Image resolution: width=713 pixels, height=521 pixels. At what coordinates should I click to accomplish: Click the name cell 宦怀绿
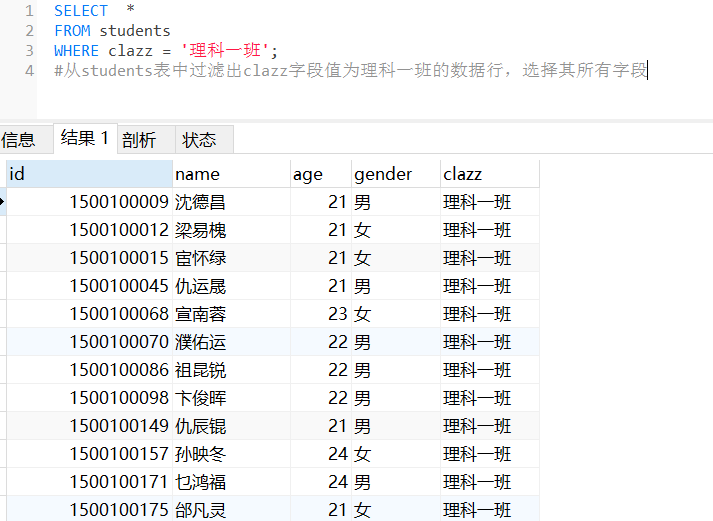pyautogui.click(x=231, y=258)
